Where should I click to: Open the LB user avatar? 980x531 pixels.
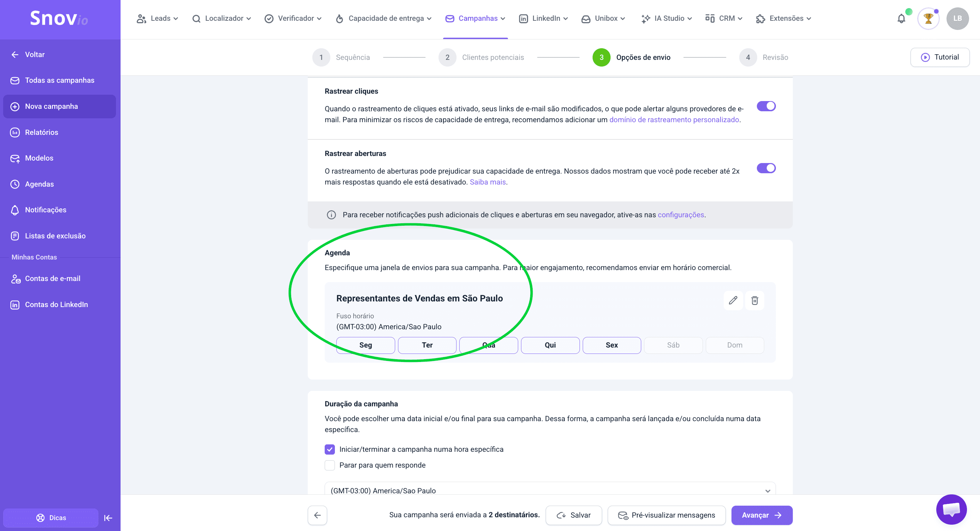[x=957, y=18]
